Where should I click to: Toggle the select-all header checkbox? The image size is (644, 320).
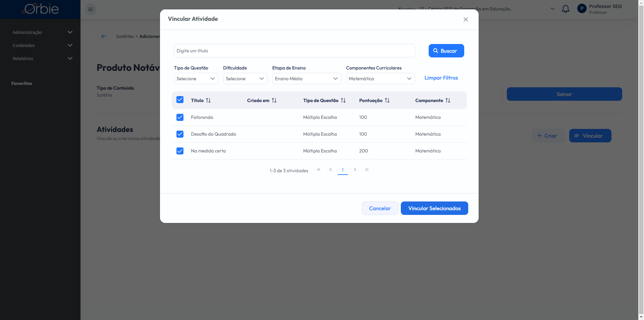(180, 100)
